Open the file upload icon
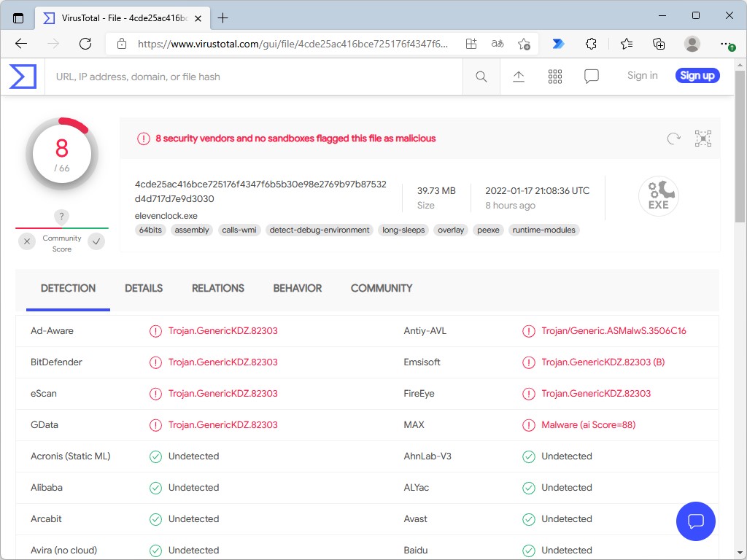This screenshot has width=747, height=560. tap(519, 76)
